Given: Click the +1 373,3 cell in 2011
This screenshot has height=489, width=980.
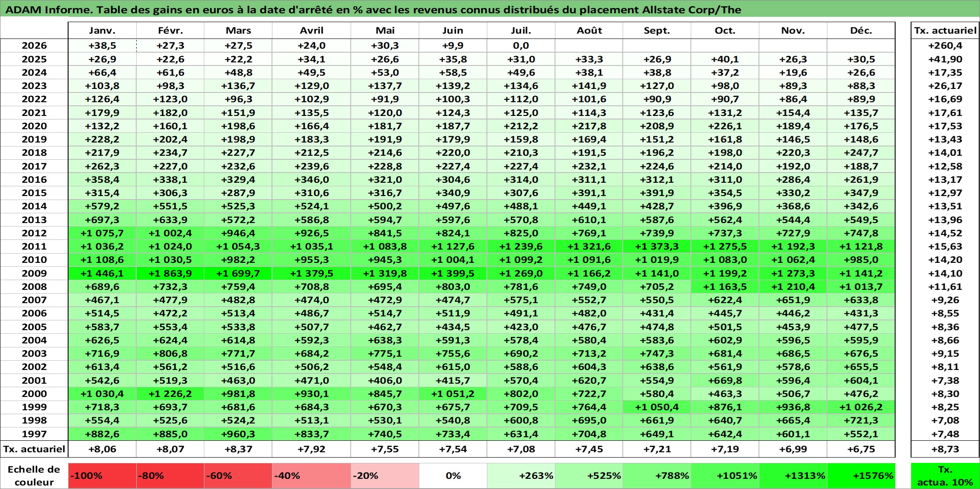Looking at the screenshot, I should tap(657, 246).
